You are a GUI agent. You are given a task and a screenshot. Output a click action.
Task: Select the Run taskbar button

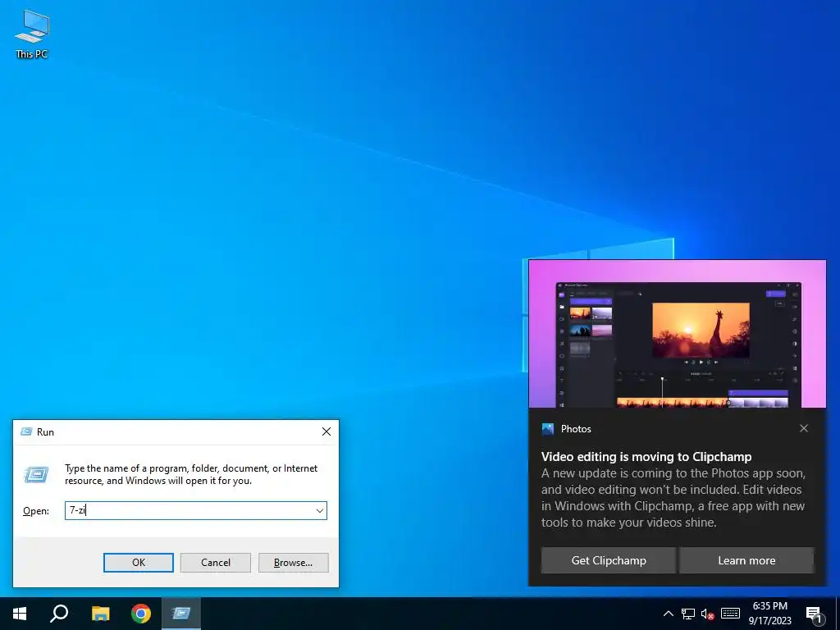pyautogui.click(x=181, y=614)
